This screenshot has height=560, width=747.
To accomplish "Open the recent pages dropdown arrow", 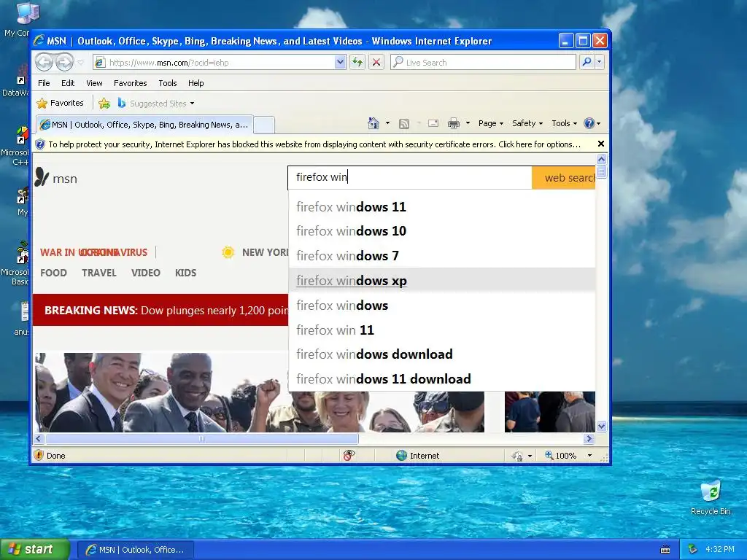I will [x=80, y=63].
